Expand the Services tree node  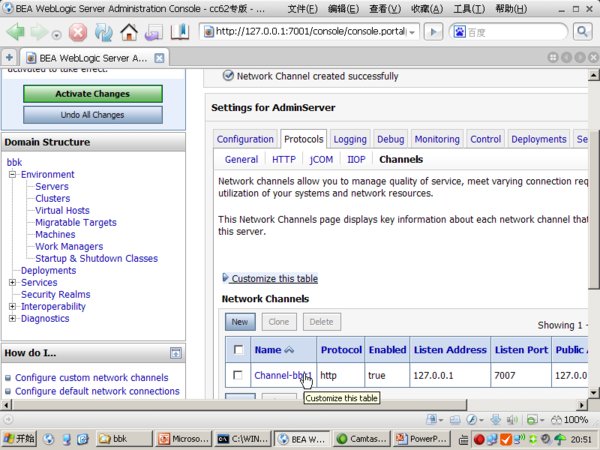click(12, 282)
